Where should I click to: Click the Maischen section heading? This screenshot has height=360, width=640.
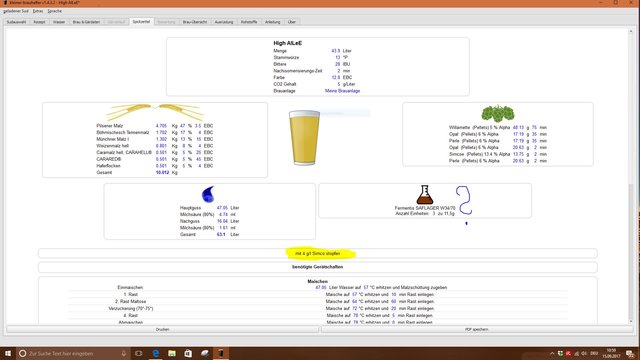click(x=318, y=282)
